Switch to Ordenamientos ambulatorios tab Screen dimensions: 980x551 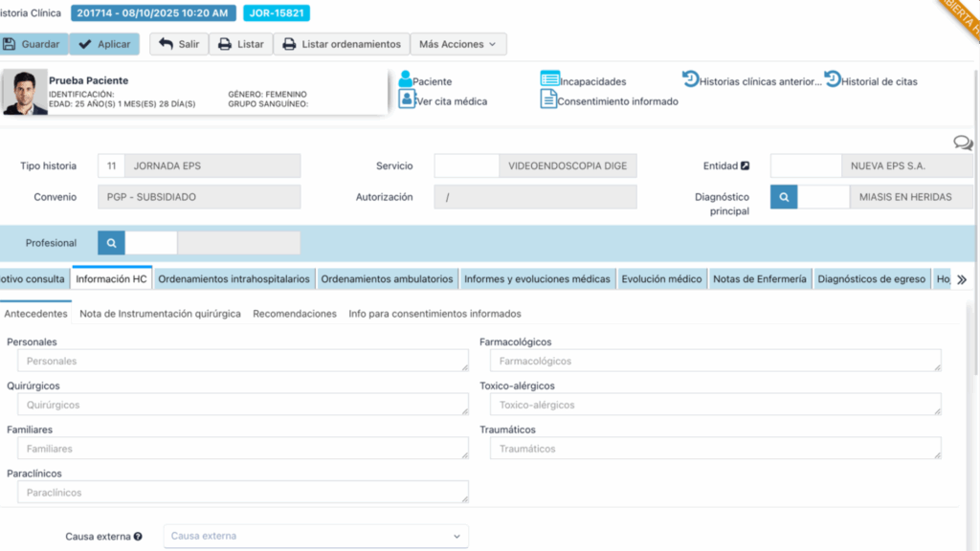(x=387, y=279)
